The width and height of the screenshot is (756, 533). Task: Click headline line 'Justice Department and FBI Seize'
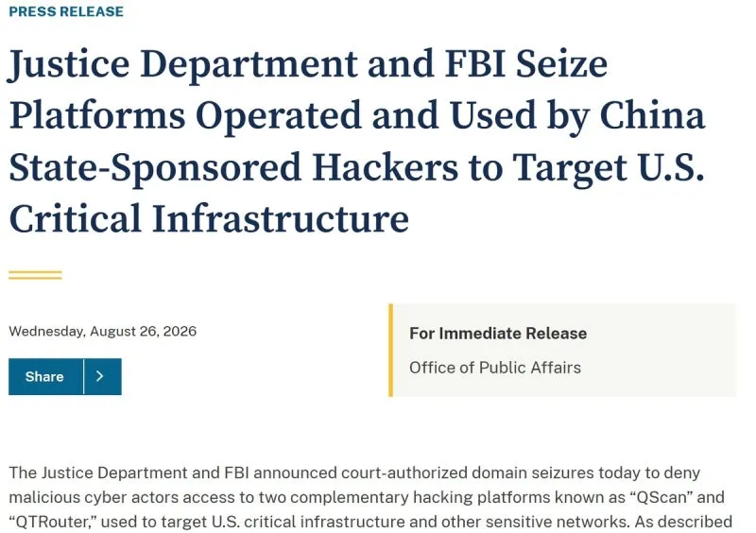pyautogui.click(x=308, y=64)
